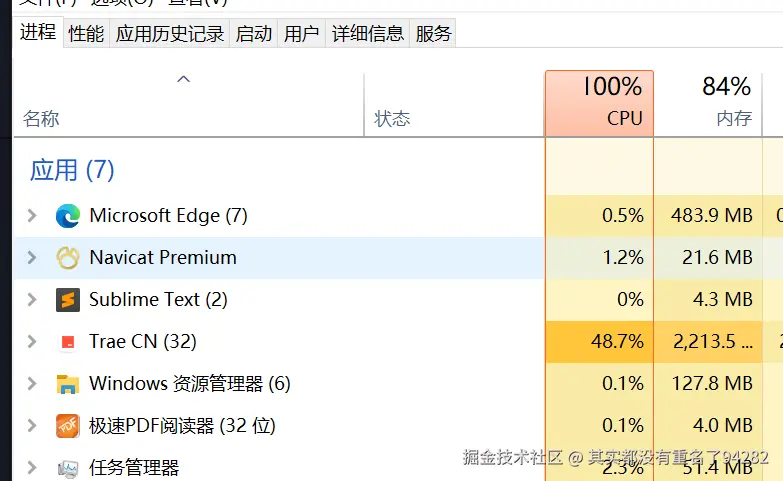Click the sort arrow above 名称 column
Image resolution: width=783 pixels, height=481 pixels.
(184, 79)
